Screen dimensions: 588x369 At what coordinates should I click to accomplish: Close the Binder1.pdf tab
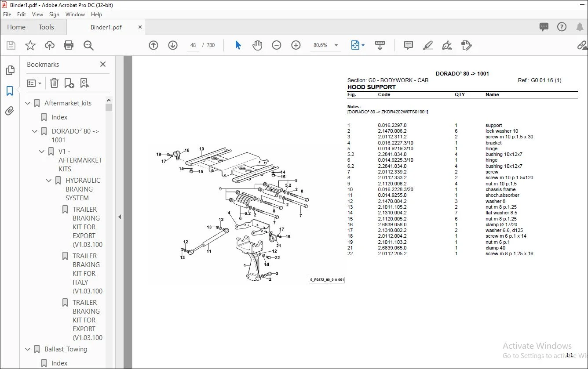(x=140, y=27)
